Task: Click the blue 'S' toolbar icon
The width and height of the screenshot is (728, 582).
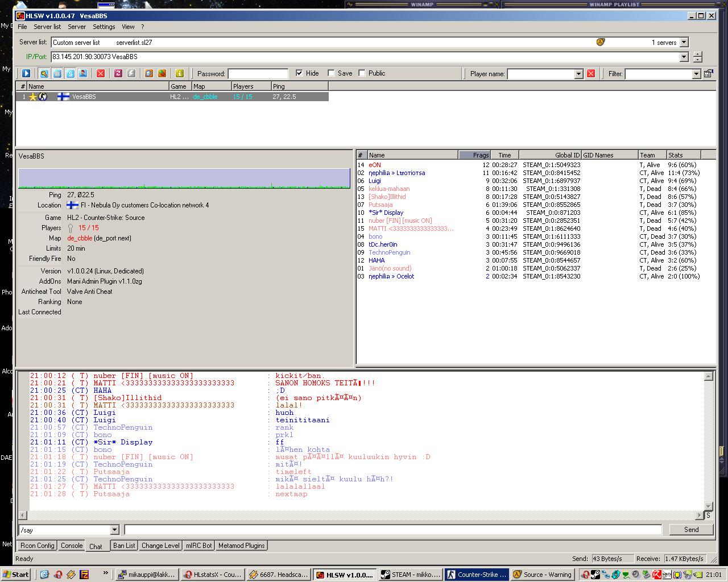Action: point(70,73)
